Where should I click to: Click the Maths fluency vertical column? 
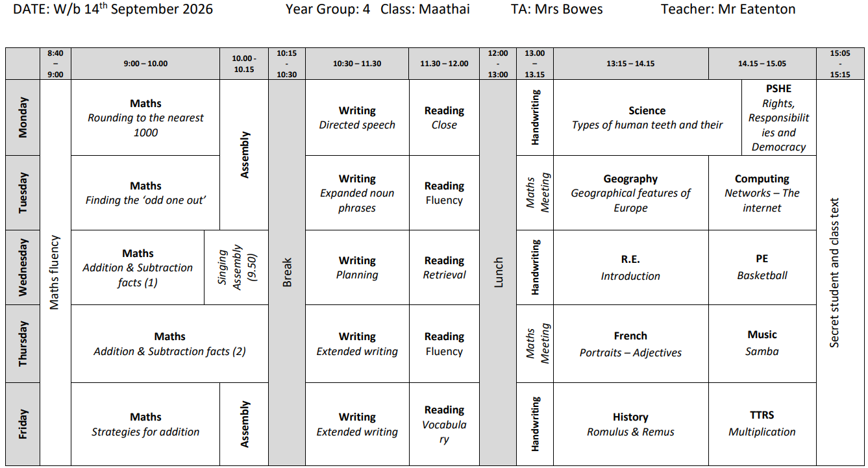tap(55, 272)
